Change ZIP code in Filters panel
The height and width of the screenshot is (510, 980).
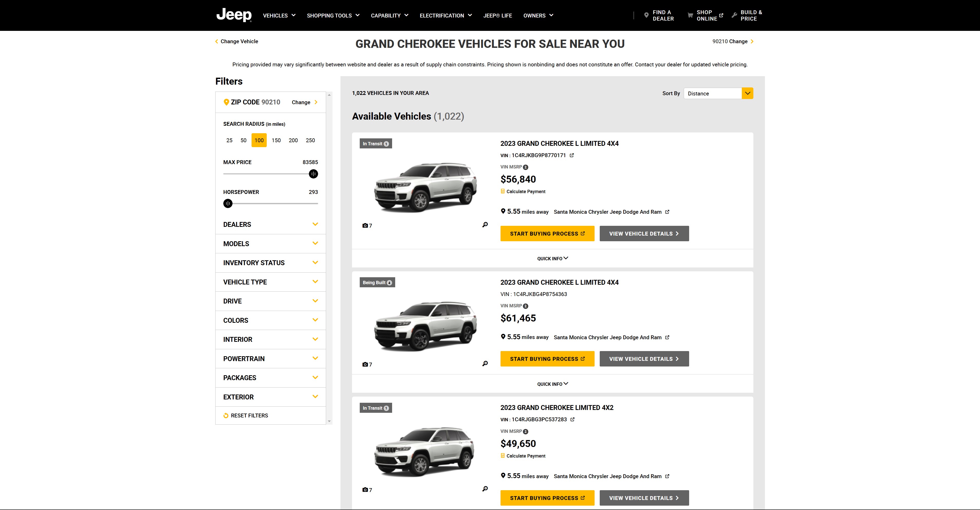click(304, 102)
